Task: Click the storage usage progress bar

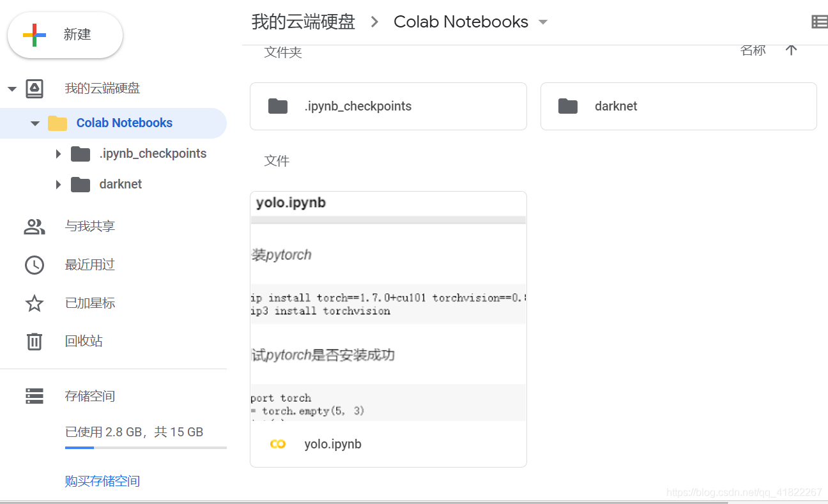Action: [146, 448]
